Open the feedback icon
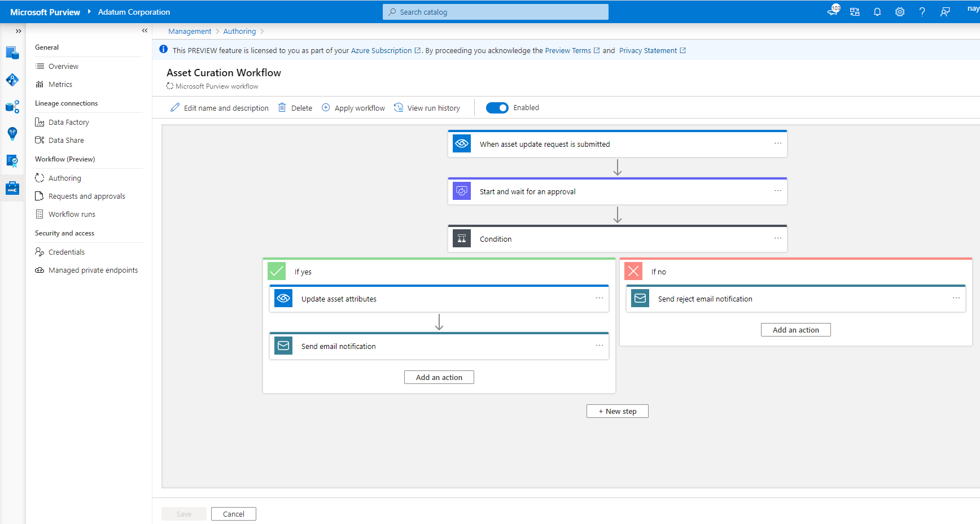 point(945,12)
